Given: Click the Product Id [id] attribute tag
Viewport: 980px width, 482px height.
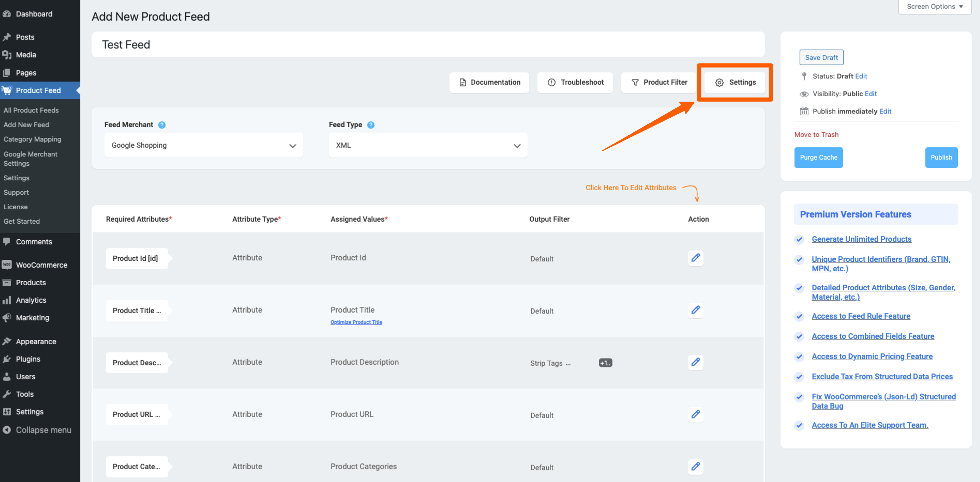Looking at the screenshot, I should pyautogui.click(x=137, y=258).
